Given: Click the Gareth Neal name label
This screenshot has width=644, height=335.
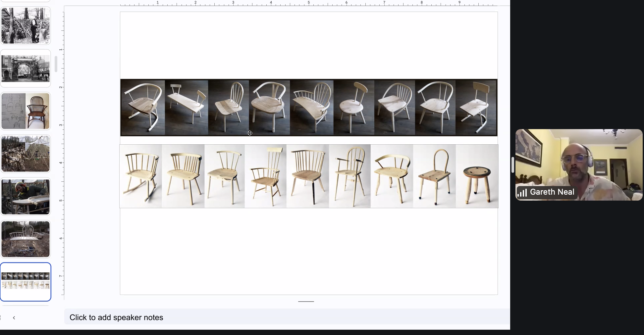Looking at the screenshot, I should click(552, 192).
